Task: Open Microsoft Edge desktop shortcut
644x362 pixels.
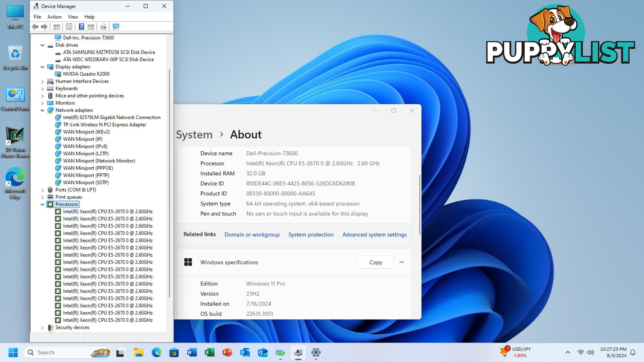Action: [x=15, y=183]
